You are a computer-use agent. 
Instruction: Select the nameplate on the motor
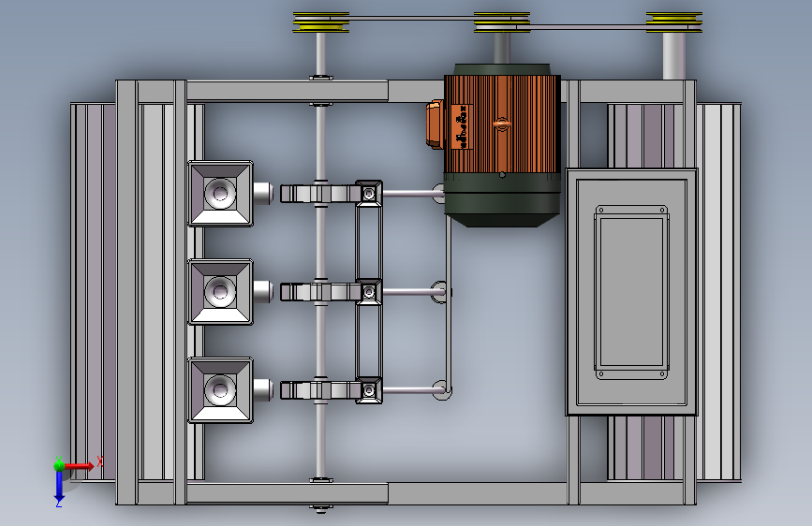462,127
